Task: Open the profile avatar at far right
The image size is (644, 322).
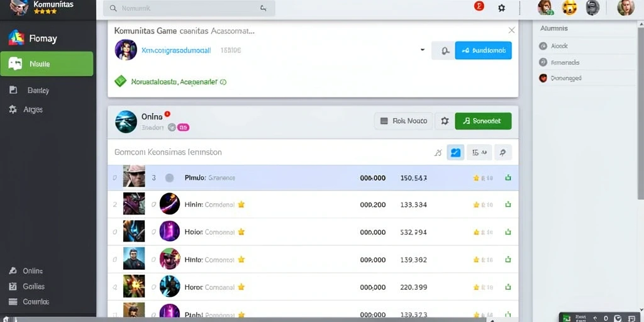Action: click(x=626, y=8)
